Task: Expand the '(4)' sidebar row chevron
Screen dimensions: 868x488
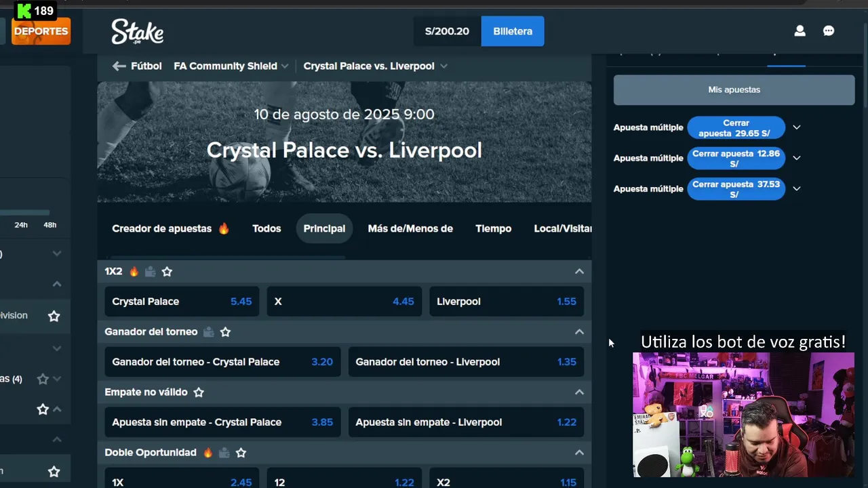Action: pos(57,379)
